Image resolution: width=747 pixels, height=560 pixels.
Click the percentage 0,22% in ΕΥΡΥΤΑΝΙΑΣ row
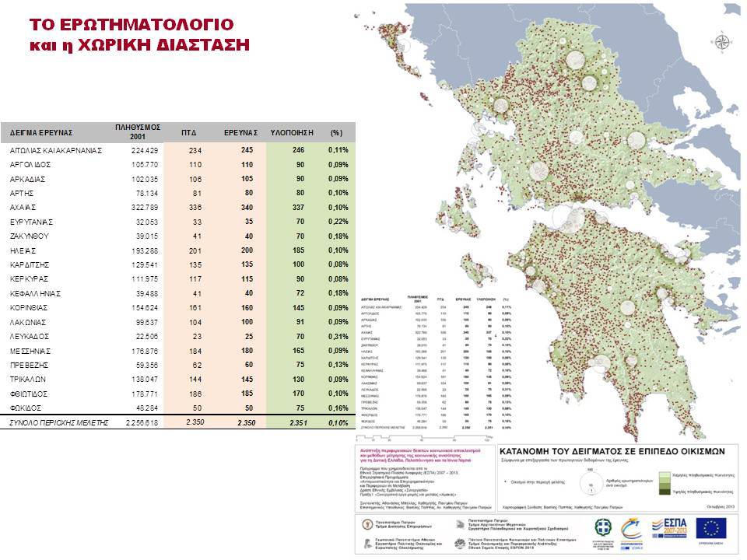(338, 222)
